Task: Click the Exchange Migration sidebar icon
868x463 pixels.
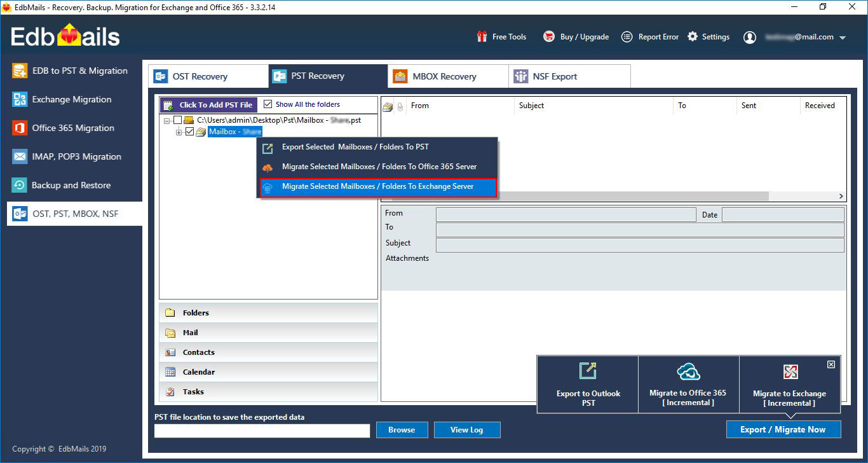Action: (20, 99)
